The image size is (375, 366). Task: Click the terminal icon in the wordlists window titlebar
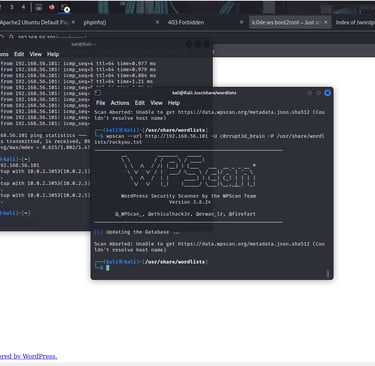click(x=98, y=93)
